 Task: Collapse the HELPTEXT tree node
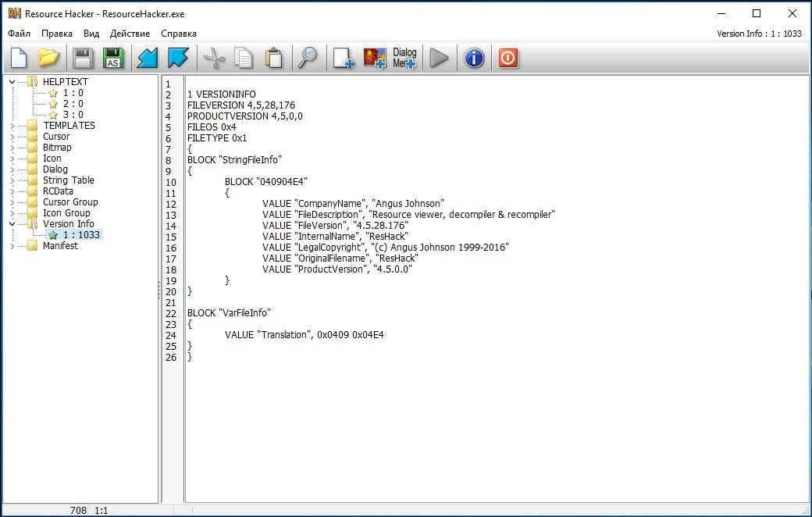tap(12, 82)
